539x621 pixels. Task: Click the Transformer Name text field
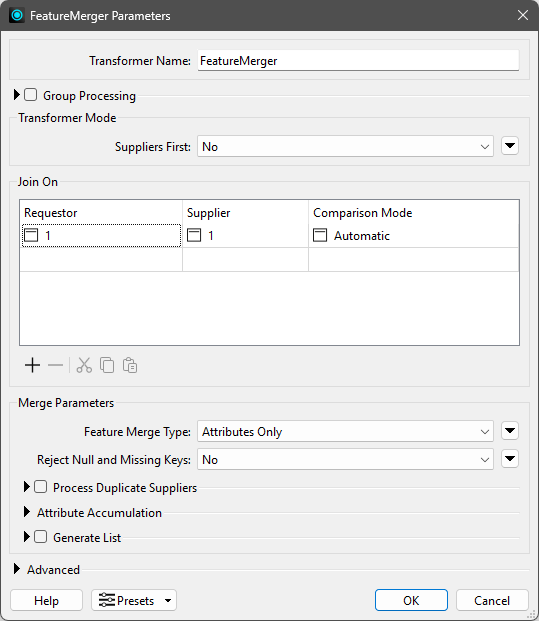point(358,61)
